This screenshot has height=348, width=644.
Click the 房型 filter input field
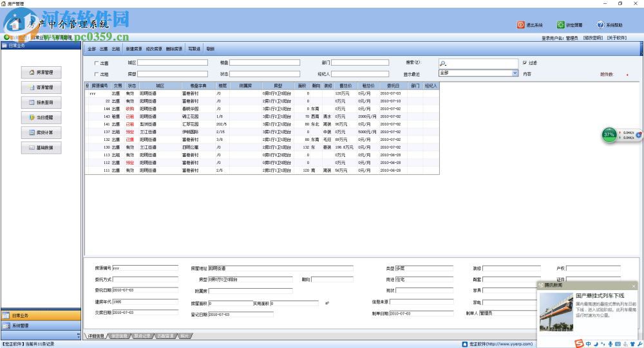pyautogui.click(x=173, y=74)
